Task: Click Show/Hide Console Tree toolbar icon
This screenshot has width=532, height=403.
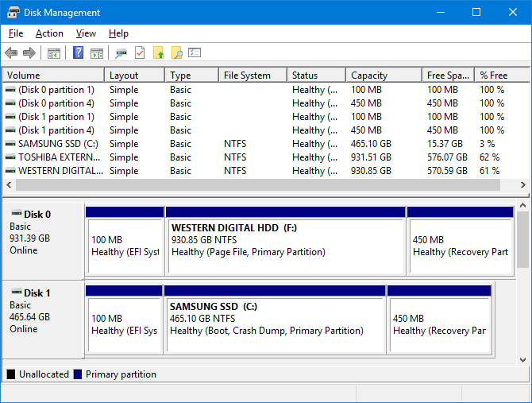Action: click(x=54, y=53)
